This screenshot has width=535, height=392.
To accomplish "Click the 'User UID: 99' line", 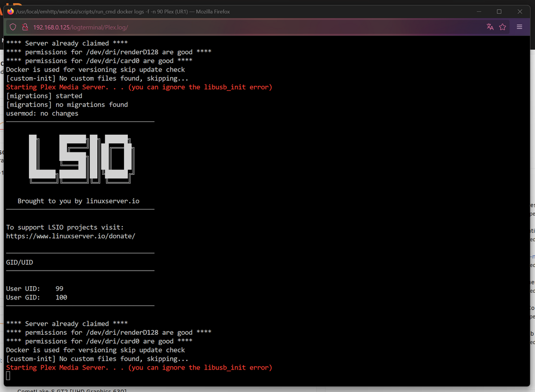I will pyautogui.click(x=34, y=289).
